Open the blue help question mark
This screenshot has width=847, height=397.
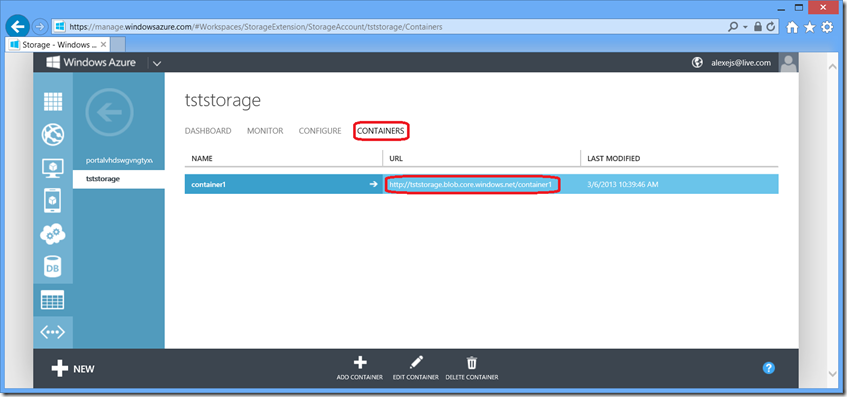(x=769, y=368)
